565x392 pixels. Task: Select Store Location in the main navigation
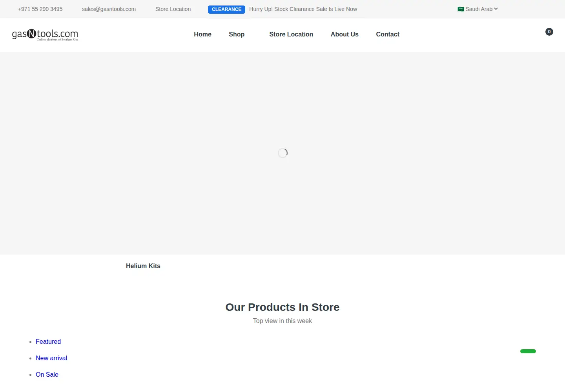click(291, 34)
